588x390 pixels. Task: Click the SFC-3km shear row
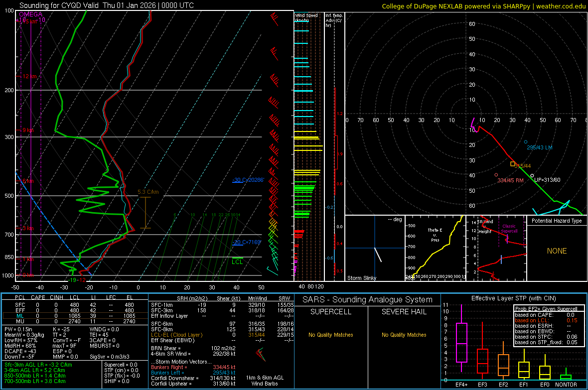[222, 310]
